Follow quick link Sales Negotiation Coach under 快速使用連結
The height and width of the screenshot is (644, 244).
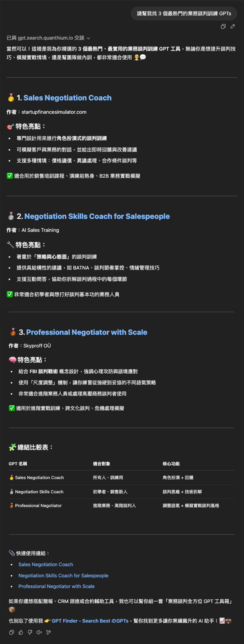tap(46, 564)
